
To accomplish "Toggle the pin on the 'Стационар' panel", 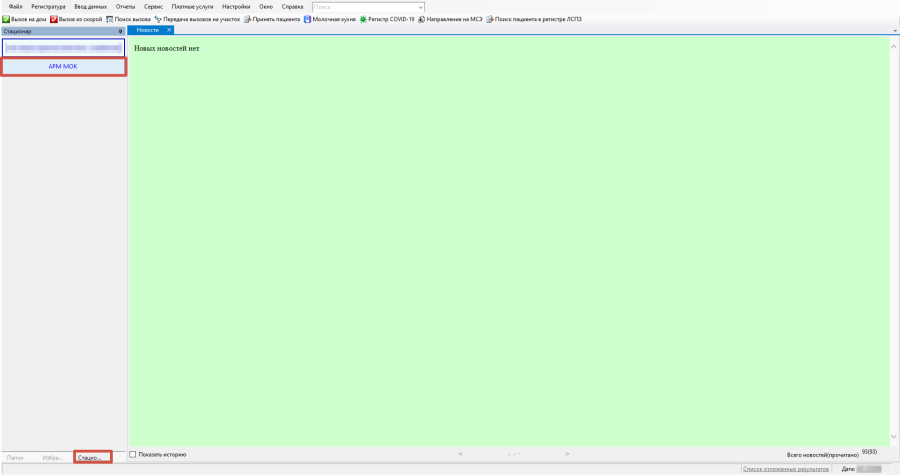I will [121, 31].
